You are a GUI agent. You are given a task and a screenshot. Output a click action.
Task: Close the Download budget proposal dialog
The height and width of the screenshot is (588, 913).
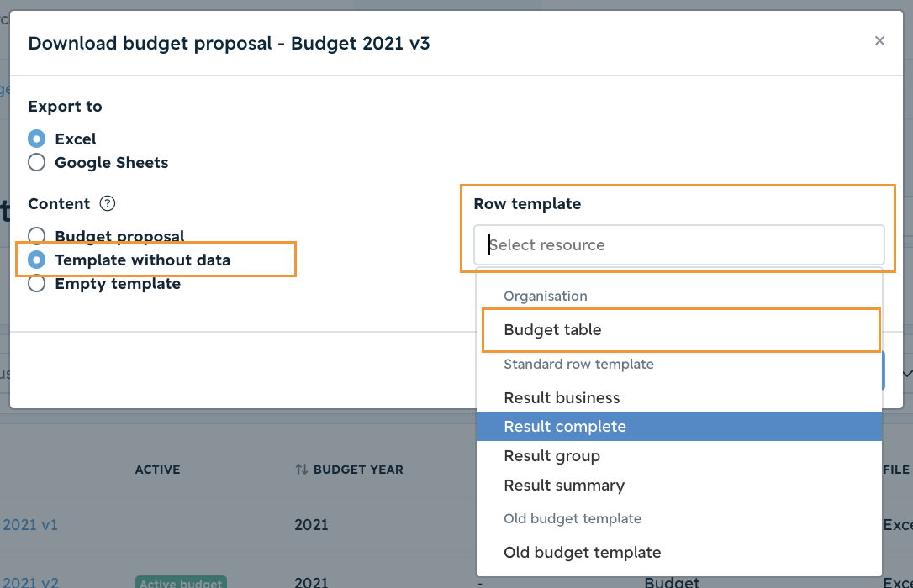pyautogui.click(x=879, y=40)
